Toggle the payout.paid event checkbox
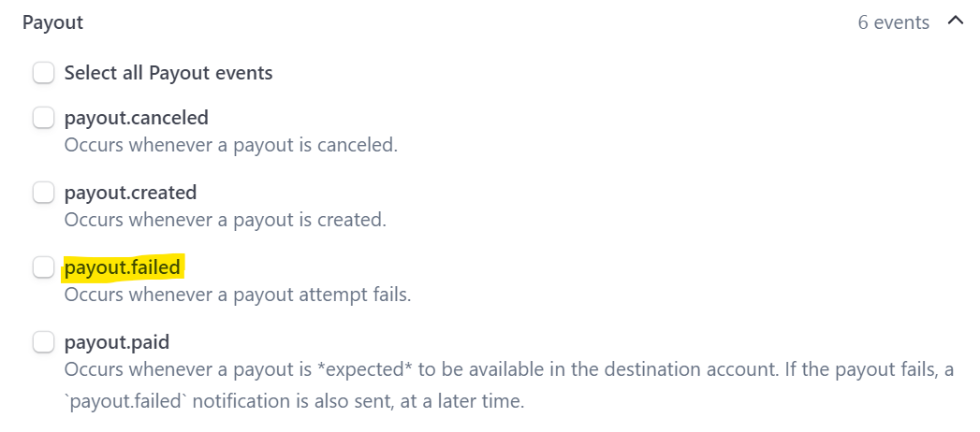Viewport: 980px width, 432px height. (43, 342)
